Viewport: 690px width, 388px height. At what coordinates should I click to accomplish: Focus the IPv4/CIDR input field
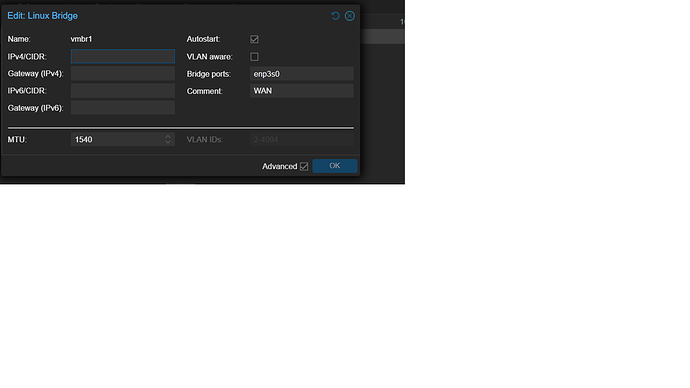[123, 56]
